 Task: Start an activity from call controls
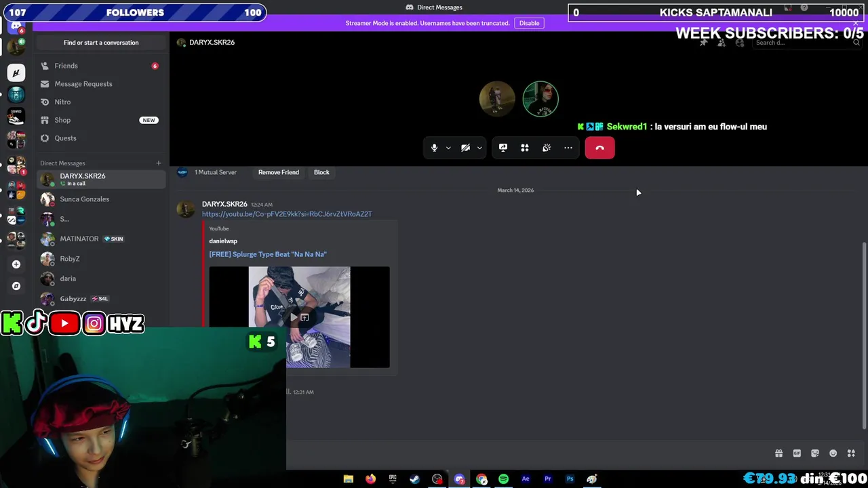coord(525,148)
